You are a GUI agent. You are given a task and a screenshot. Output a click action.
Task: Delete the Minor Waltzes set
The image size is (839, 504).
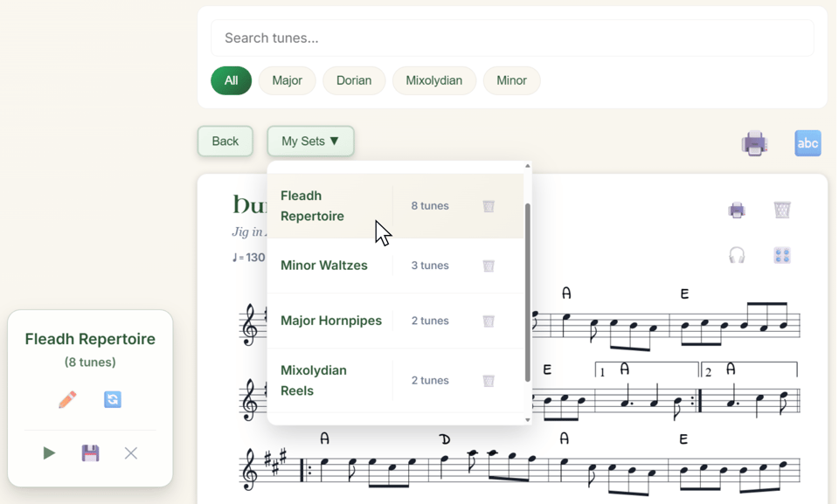pos(489,266)
